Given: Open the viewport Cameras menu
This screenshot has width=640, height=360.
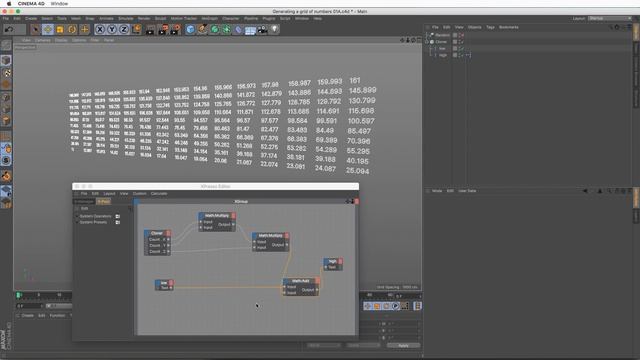Looking at the screenshot, I should [x=42, y=40].
